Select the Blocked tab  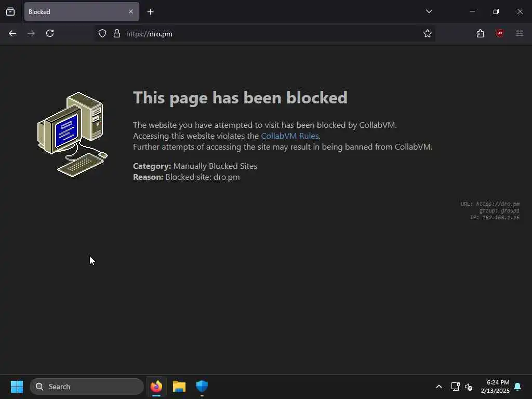coord(82,12)
